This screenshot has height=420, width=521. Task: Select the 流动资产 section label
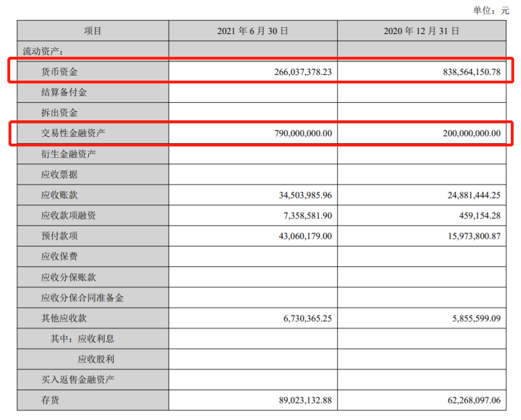tap(43, 51)
